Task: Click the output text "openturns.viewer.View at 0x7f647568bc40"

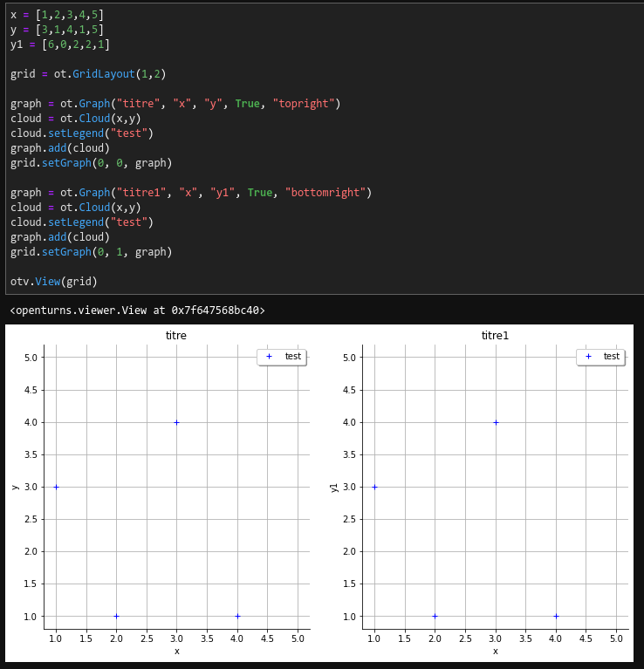Action: (137, 311)
